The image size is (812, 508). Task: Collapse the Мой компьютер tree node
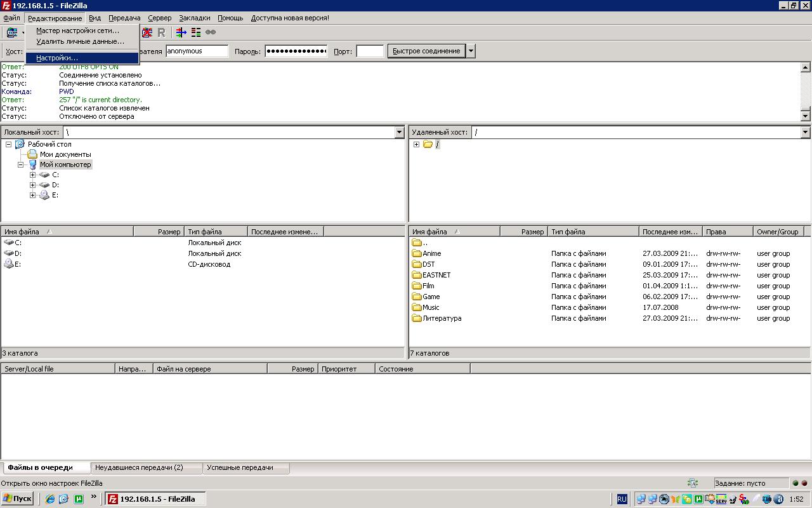pos(21,164)
